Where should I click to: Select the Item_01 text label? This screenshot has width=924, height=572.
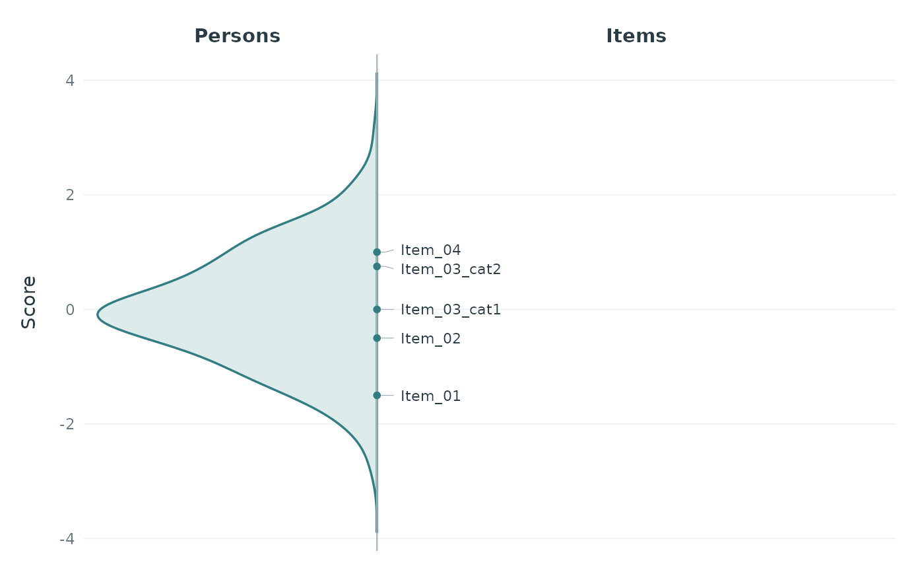[430, 396]
